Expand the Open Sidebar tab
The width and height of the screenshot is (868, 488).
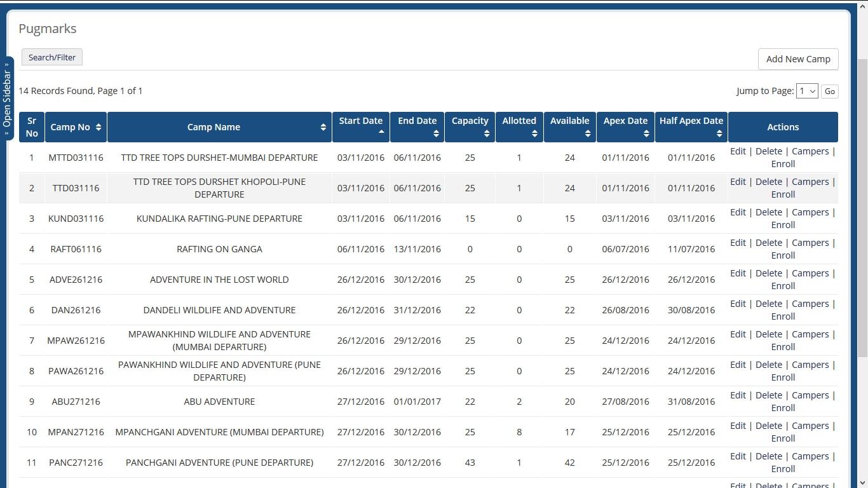pos(7,98)
